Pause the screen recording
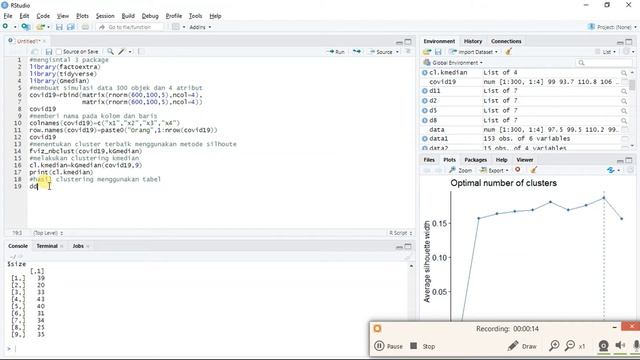The height and width of the screenshot is (360, 640). 388,346
